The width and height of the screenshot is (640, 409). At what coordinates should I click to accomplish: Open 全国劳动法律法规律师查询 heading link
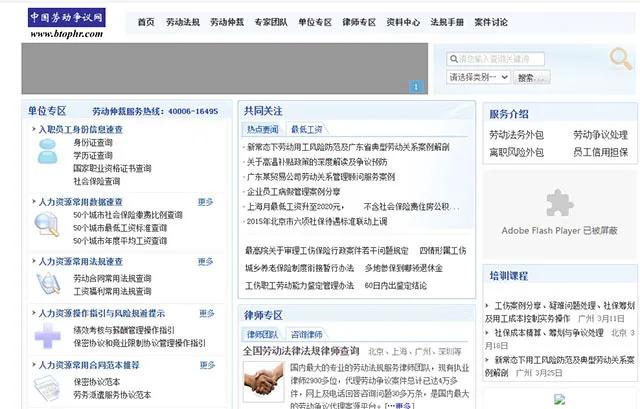301,351
